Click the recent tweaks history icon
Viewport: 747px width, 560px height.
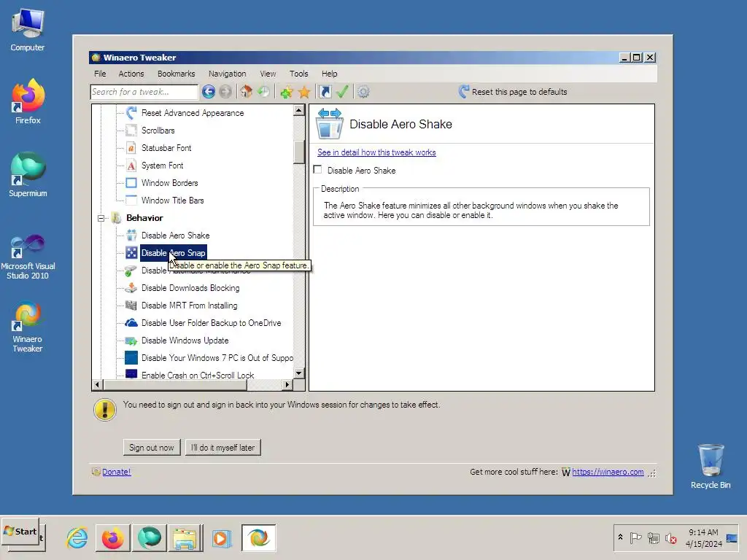[263, 91]
